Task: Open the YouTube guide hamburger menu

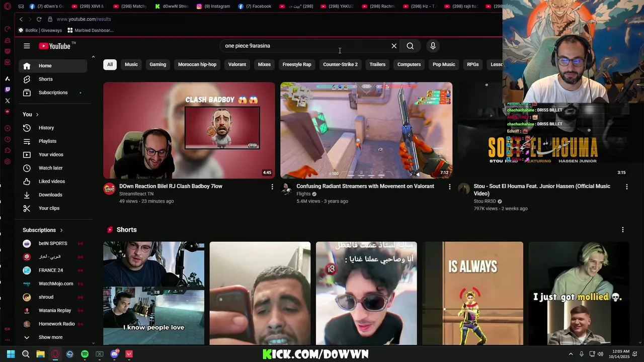Action: tap(27, 46)
